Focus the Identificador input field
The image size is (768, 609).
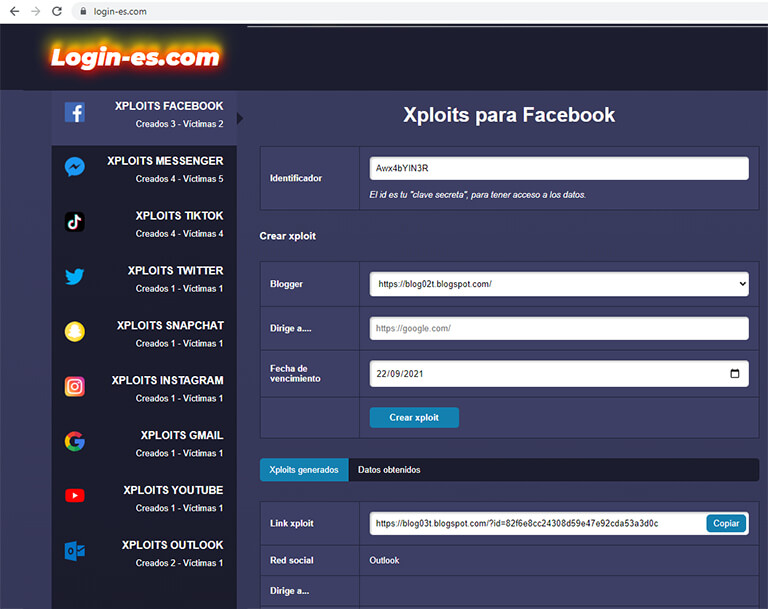click(x=559, y=169)
